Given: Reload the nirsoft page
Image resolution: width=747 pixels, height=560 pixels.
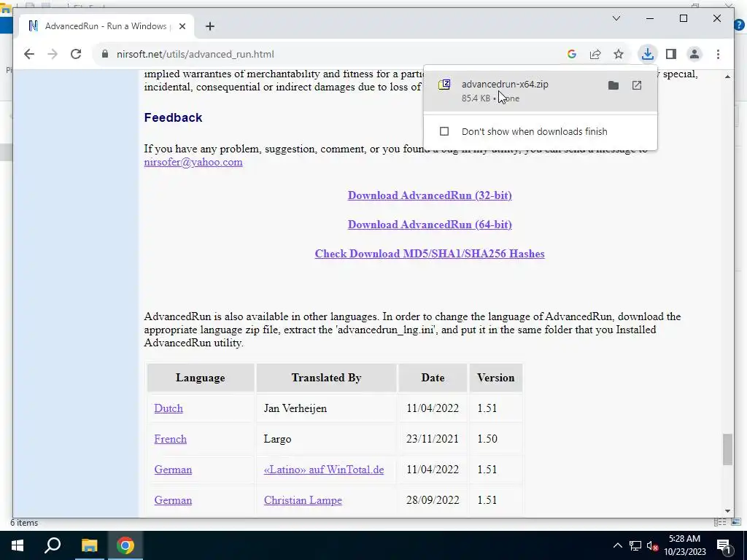Looking at the screenshot, I should [76, 54].
